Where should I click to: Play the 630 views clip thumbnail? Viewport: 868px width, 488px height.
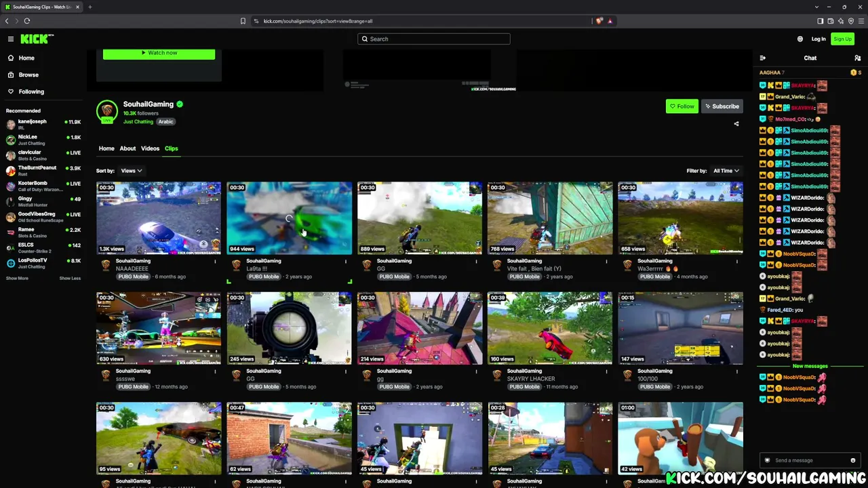coord(159,328)
